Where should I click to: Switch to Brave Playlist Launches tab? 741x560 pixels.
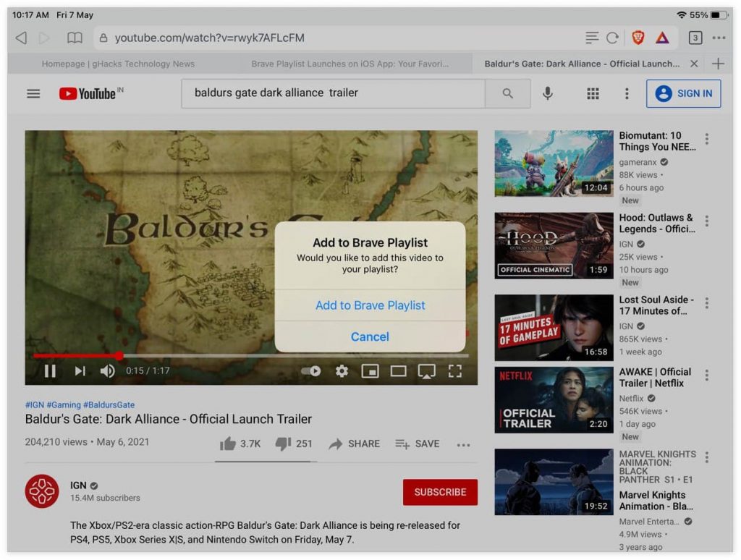(x=350, y=64)
